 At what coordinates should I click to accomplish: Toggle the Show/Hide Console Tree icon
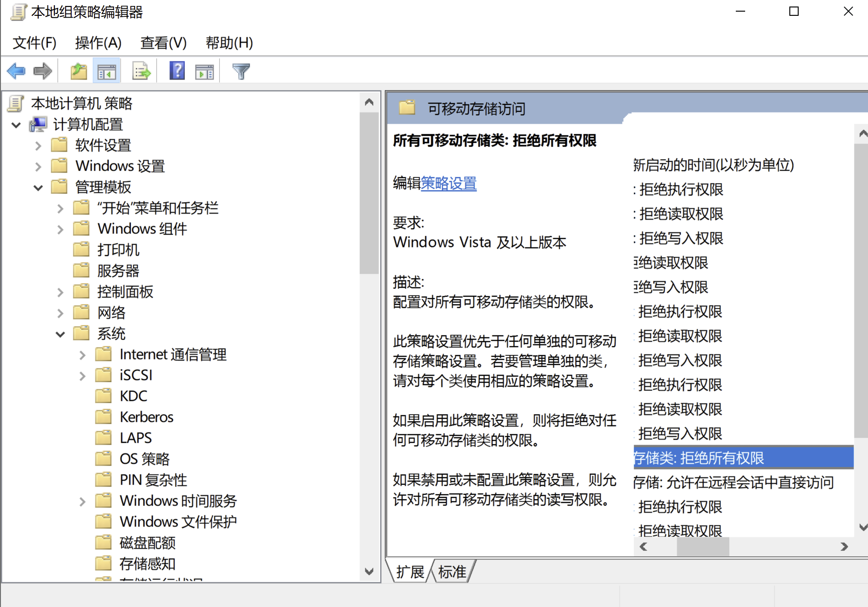click(x=107, y=71)
